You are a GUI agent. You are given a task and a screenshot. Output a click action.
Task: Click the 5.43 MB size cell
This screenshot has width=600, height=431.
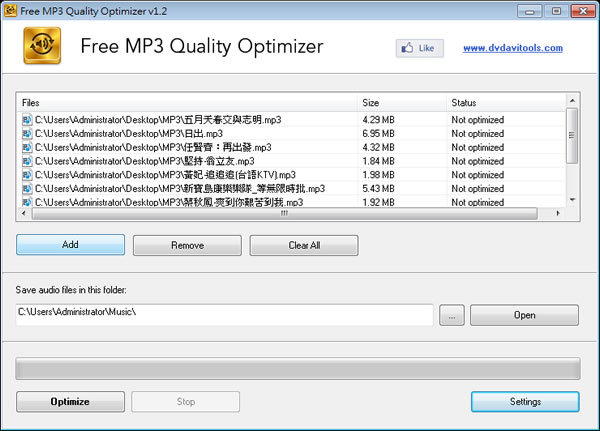[378, 189]
